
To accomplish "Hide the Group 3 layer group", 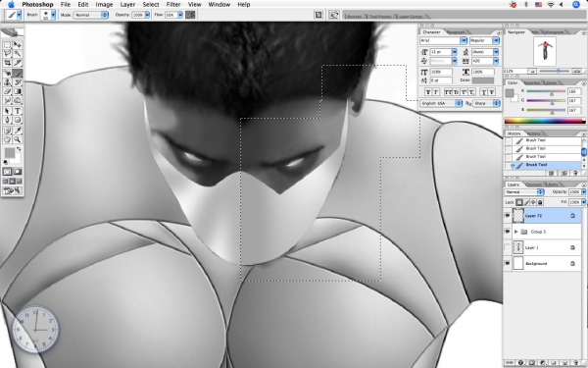I will [x=508, y=232].
